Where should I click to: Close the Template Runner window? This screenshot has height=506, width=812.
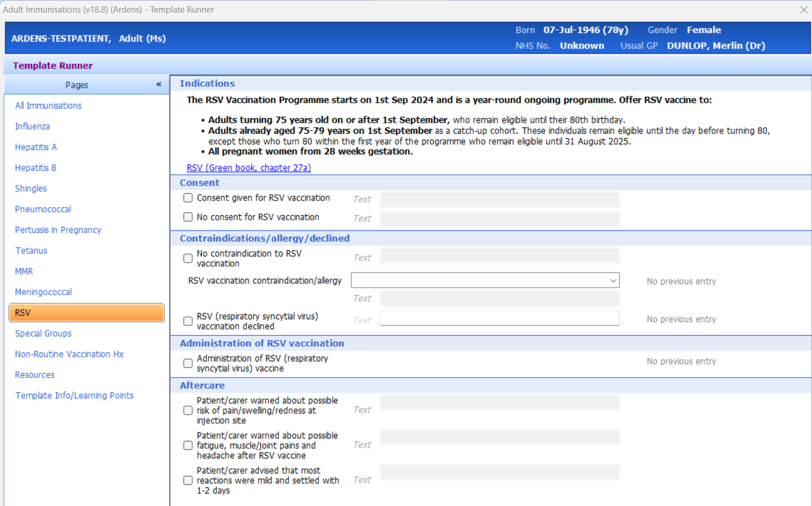pos(803,10)
